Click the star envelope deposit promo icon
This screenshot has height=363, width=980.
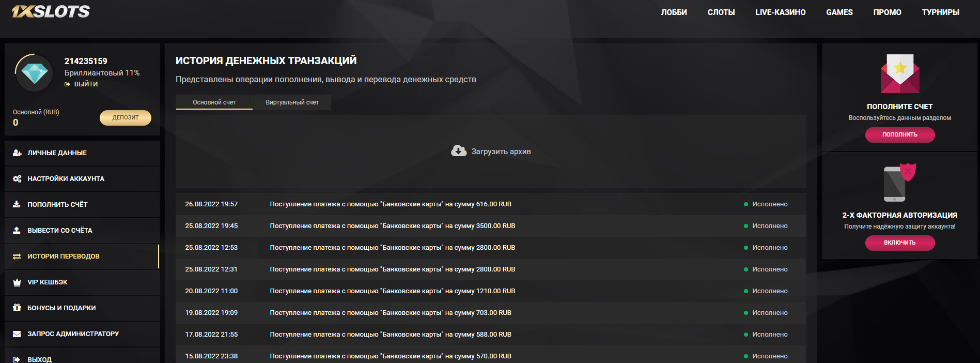point(900,73)
